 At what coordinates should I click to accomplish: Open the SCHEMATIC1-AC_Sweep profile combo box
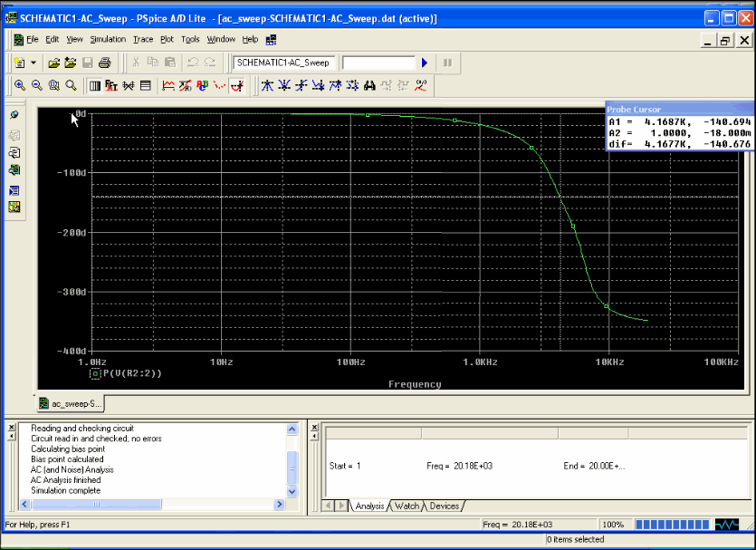[x=284, y=63]
